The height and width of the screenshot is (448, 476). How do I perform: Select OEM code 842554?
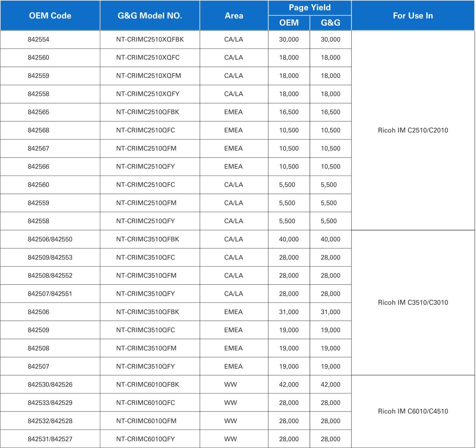(39, 39)
